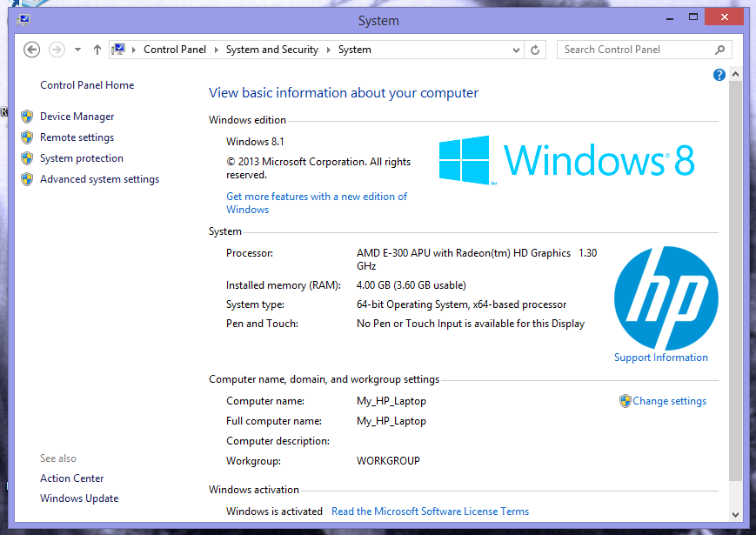This screenshot has height=535, width=756.
Task: Click the shield icon beside Remote settings
Action: click(x=27, y=137)
